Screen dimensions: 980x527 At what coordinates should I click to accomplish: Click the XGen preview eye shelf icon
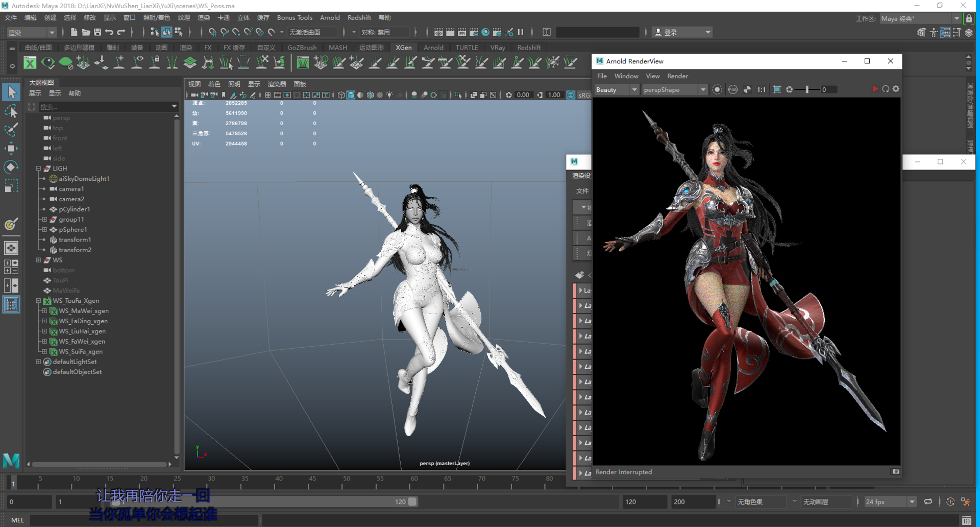click(x=48, y=63)
